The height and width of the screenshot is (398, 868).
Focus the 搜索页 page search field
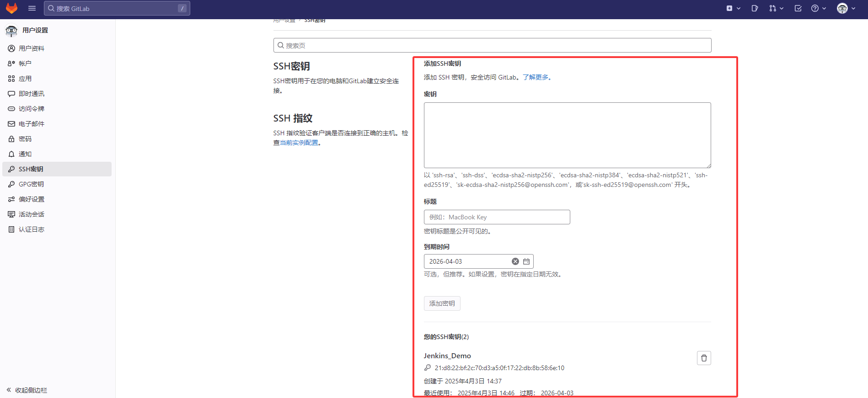492,45
